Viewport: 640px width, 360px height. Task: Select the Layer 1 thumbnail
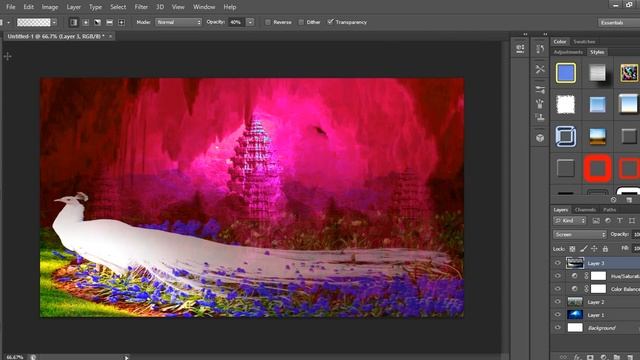(x=575, y=315)
